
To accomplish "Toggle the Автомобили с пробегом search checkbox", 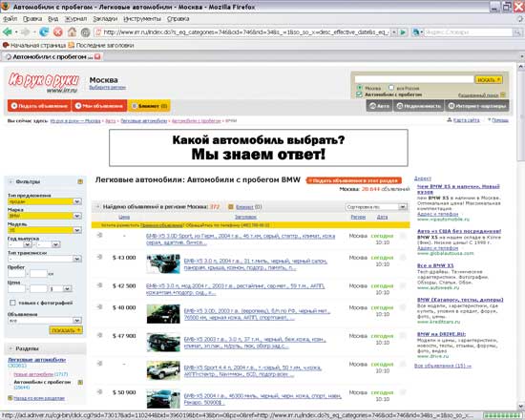I will pos(359,94).
